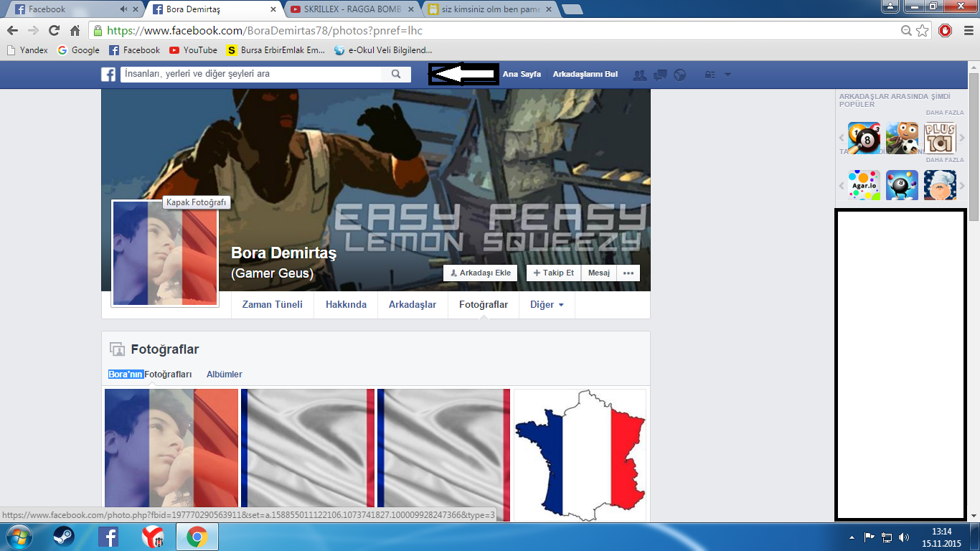Click the Arkadaşı Ekle button
Image resolution: width=980 pixels, height=551 pixels.
[x=480, y=273]
